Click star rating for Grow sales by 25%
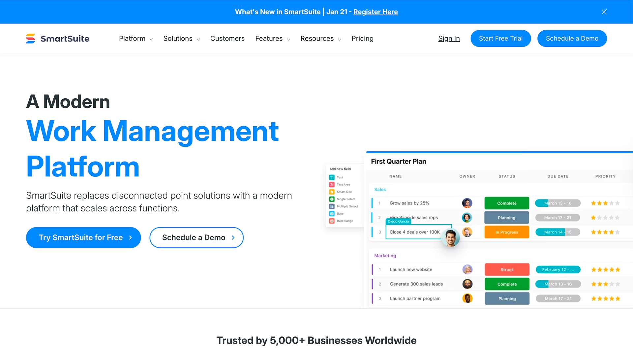 point(605,203)
